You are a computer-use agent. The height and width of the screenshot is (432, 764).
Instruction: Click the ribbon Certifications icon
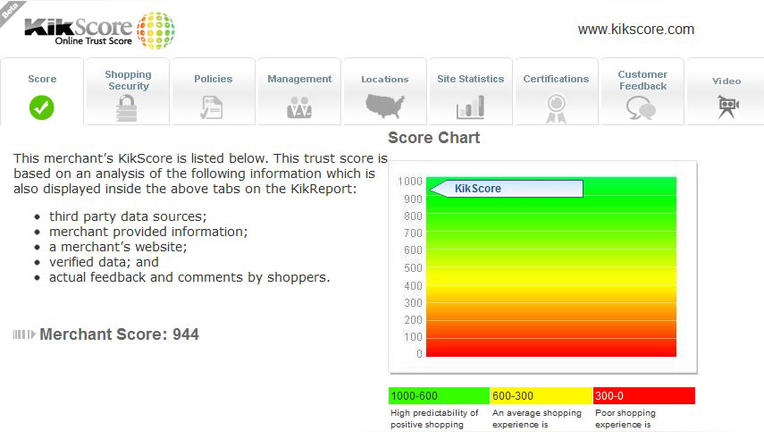[x=556, y=109]
